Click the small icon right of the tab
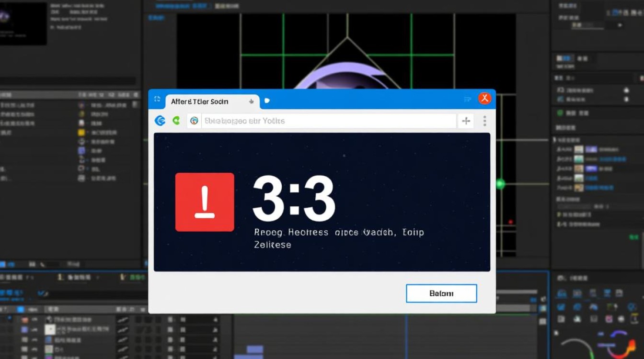This screenshot has height=359, width=644. pos(267,101)
